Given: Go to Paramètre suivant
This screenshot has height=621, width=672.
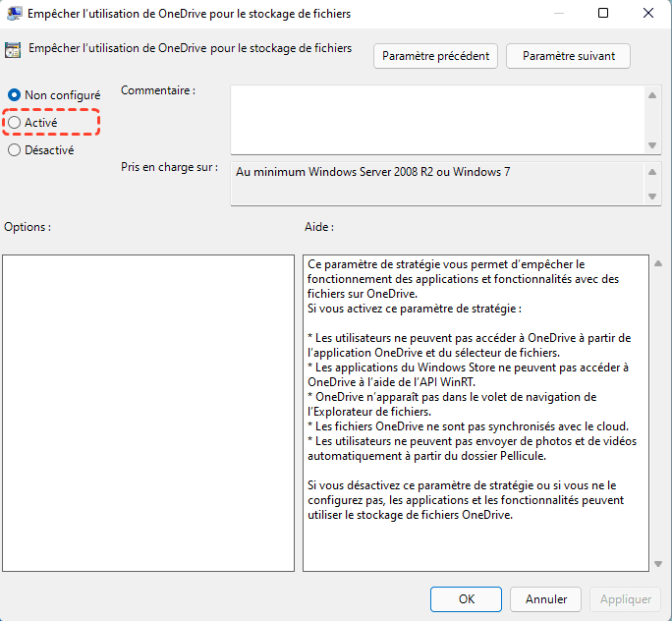Looking at the screenshot, I should pos(568,56).
